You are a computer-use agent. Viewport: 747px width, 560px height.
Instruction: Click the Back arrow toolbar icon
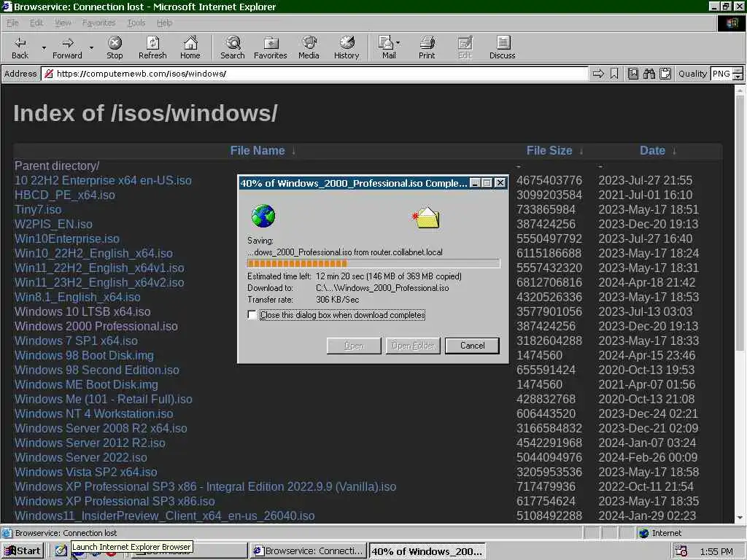point(20,43)
